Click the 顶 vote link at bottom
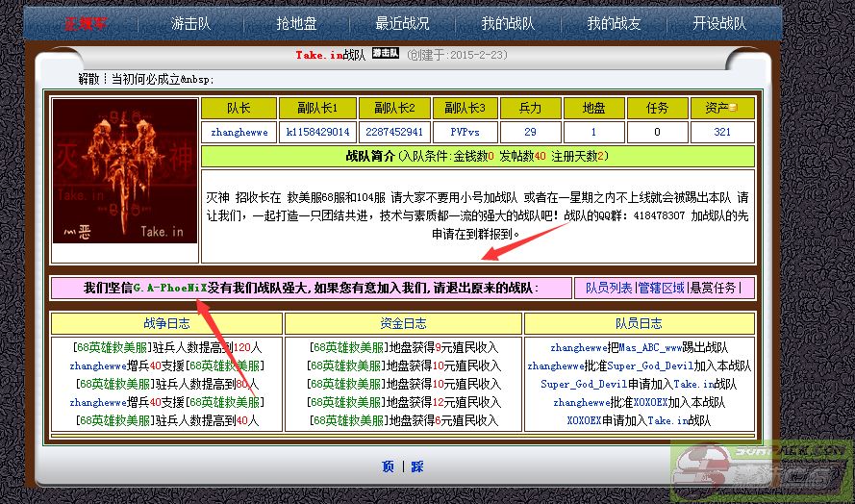 (388, 466)
